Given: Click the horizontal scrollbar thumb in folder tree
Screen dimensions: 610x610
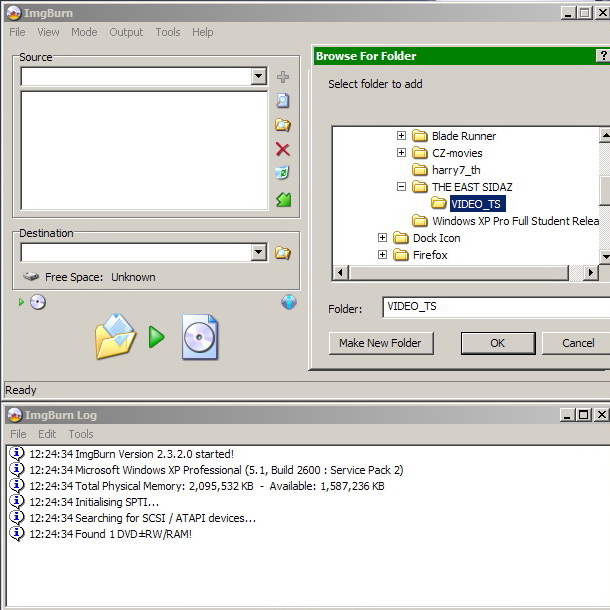Looking at the screenshot, I should tap(459, 272).
